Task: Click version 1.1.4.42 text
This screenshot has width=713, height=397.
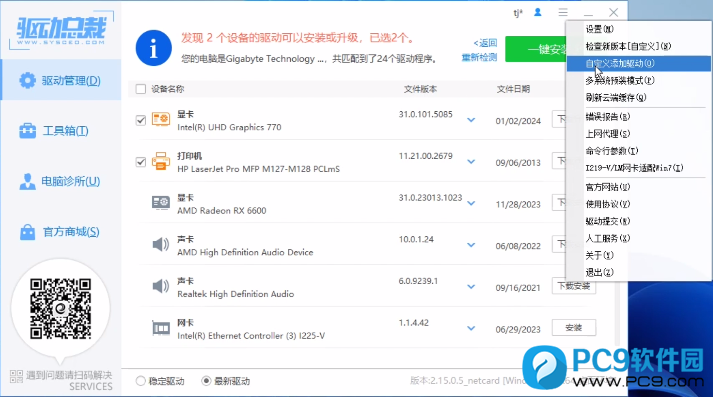Action: (x=414, y=323)
